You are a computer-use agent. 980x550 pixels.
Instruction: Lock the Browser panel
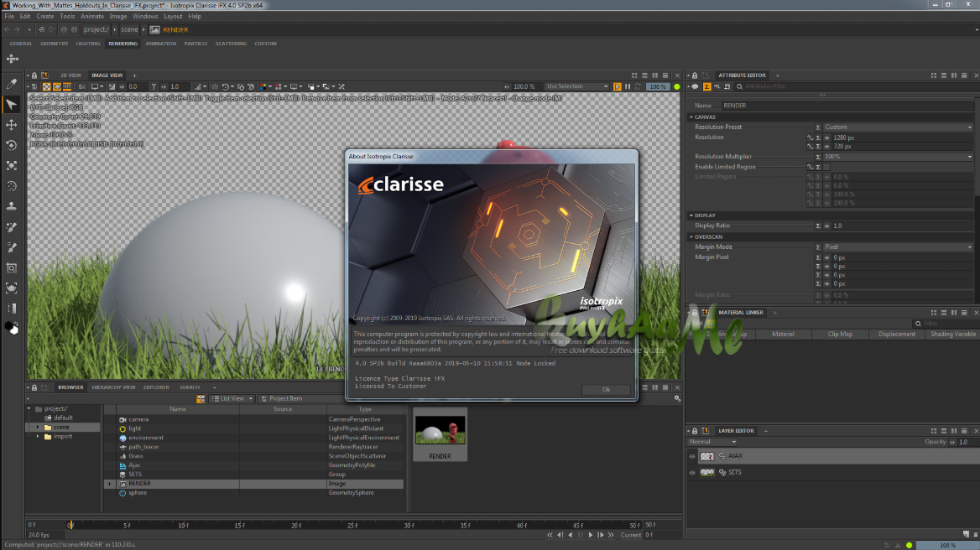point(34,387)
